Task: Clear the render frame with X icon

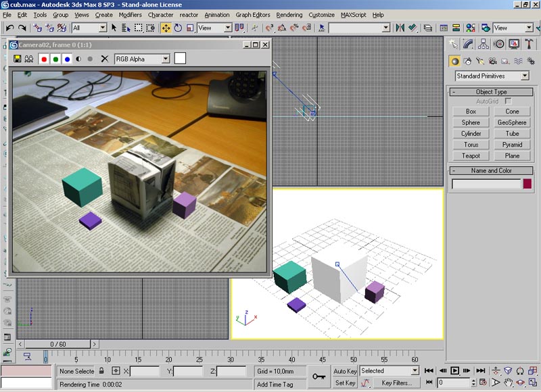Action: click(x=105, y=59)
